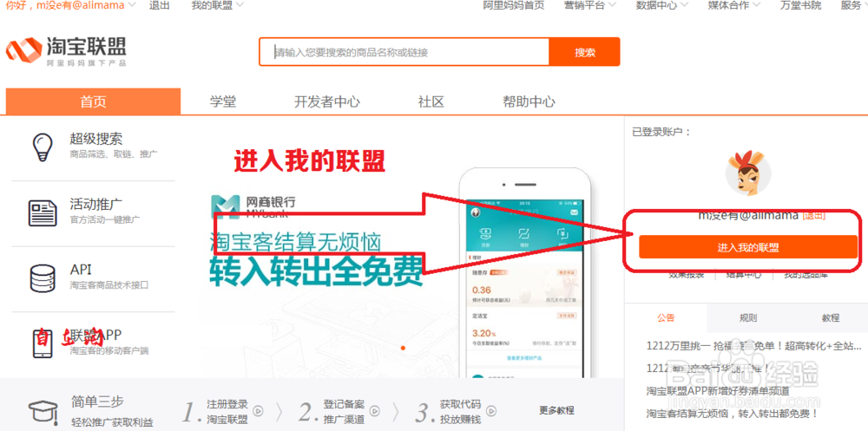
Task: Open the 社区 tab
Action: pos(431,101)
